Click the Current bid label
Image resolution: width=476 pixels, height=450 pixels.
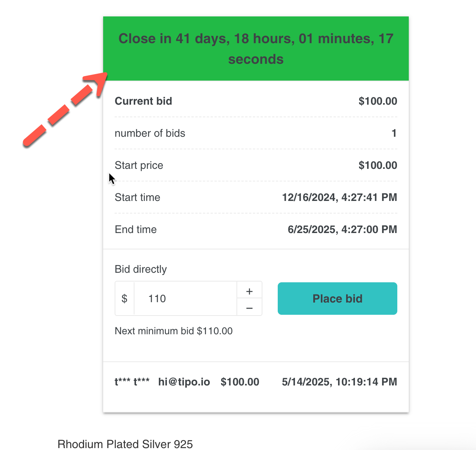(143, 101)
